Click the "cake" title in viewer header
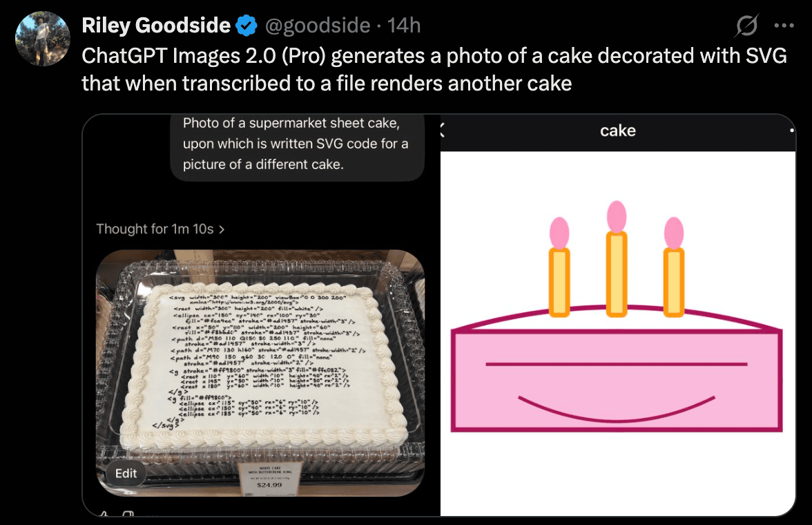812x525 pixels. 618,131
